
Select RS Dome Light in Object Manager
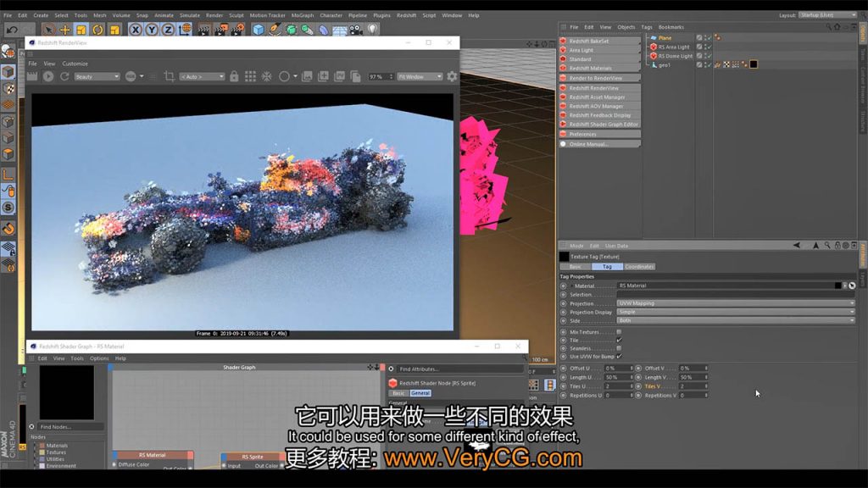coord(675,56)
